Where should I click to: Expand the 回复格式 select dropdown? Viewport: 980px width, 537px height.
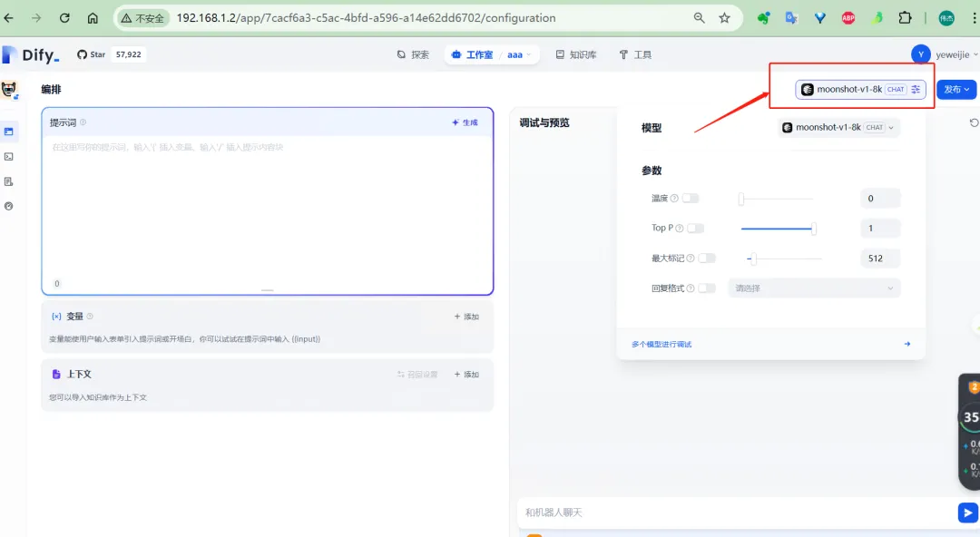pyautogui.click(x=814, y=288)
